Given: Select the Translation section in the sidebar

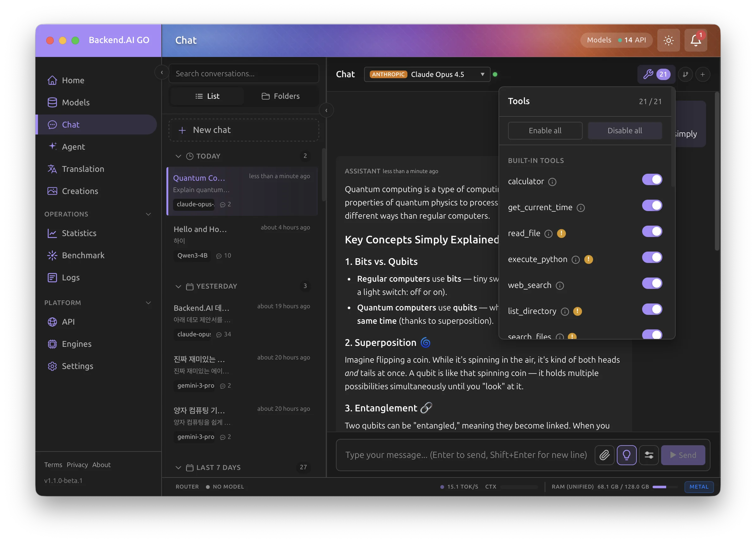Looking at the screenshot, I should tap(83, 169).
